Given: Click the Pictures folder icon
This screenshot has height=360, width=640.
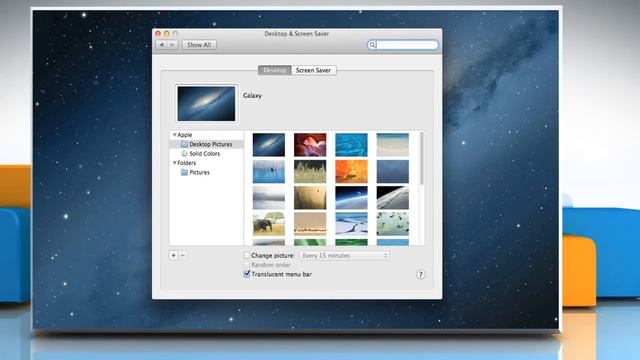Looking at the screenshot, I should coord(184,172).
